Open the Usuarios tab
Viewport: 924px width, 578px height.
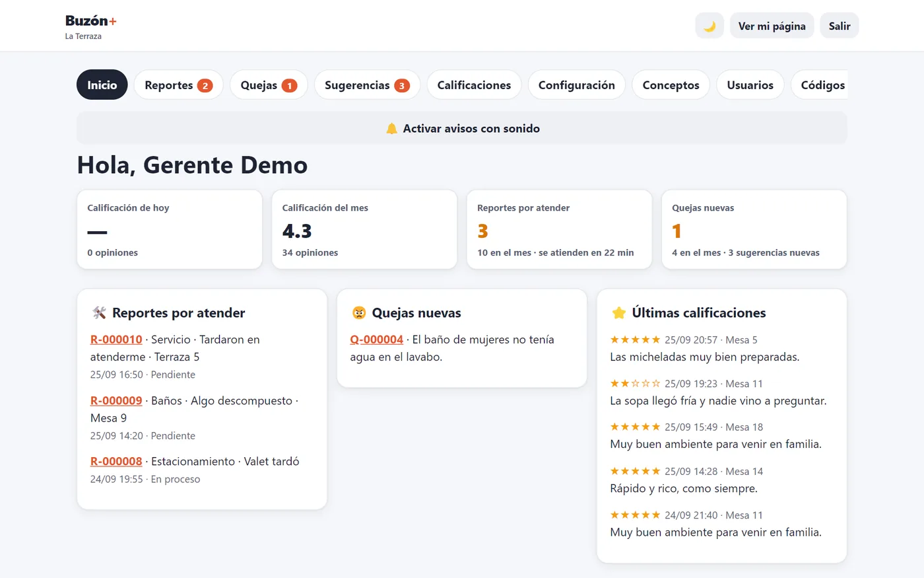point(750,85)
